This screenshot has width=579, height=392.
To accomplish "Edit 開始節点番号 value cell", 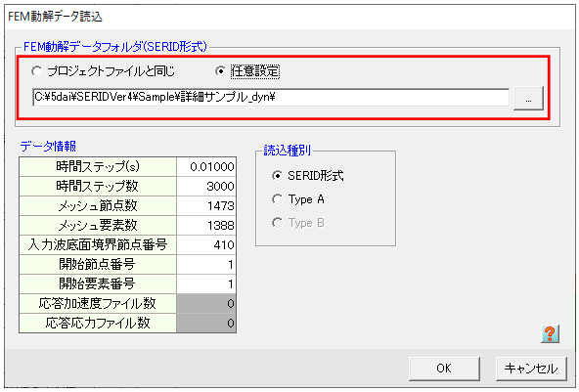I will click(206, 265).
